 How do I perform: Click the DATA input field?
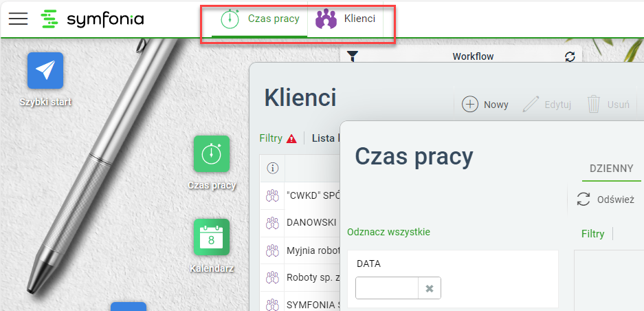387,288
